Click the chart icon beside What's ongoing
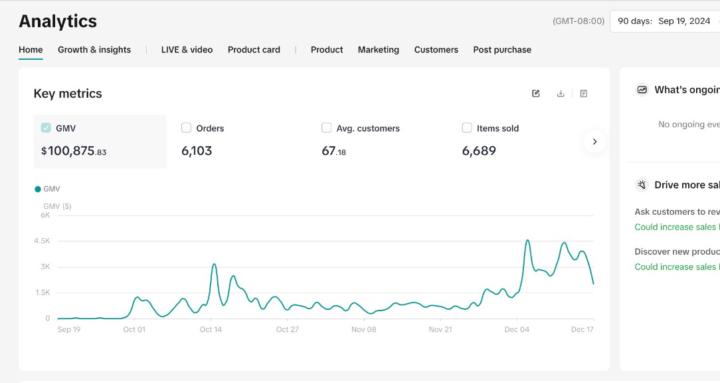Image resolution: width=720 pixels, height=383 pixels. [641, 90]
